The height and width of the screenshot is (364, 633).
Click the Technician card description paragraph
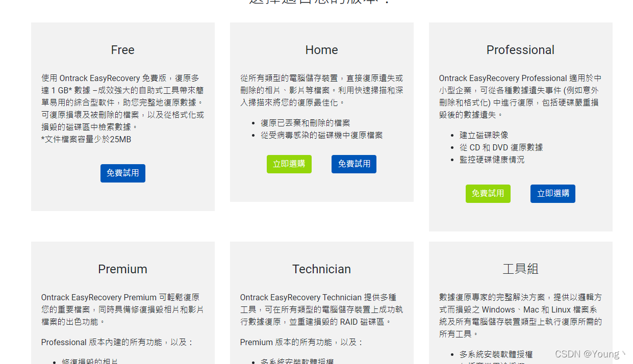(x=321, y=309)
